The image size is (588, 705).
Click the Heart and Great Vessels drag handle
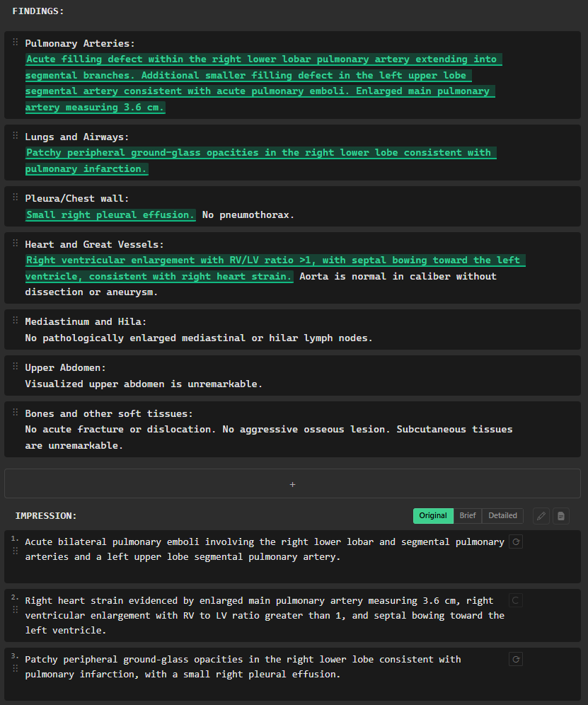(x=16, y=244)
